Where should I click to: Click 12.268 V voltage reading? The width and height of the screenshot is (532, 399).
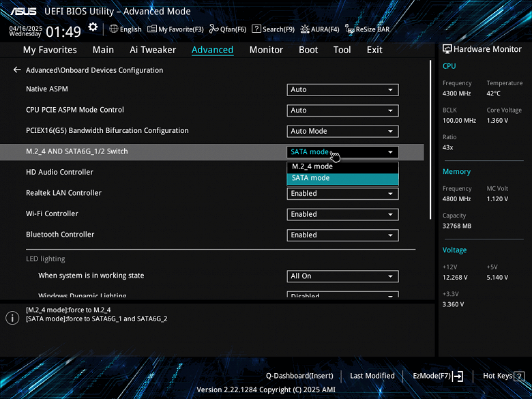(455, 278)
